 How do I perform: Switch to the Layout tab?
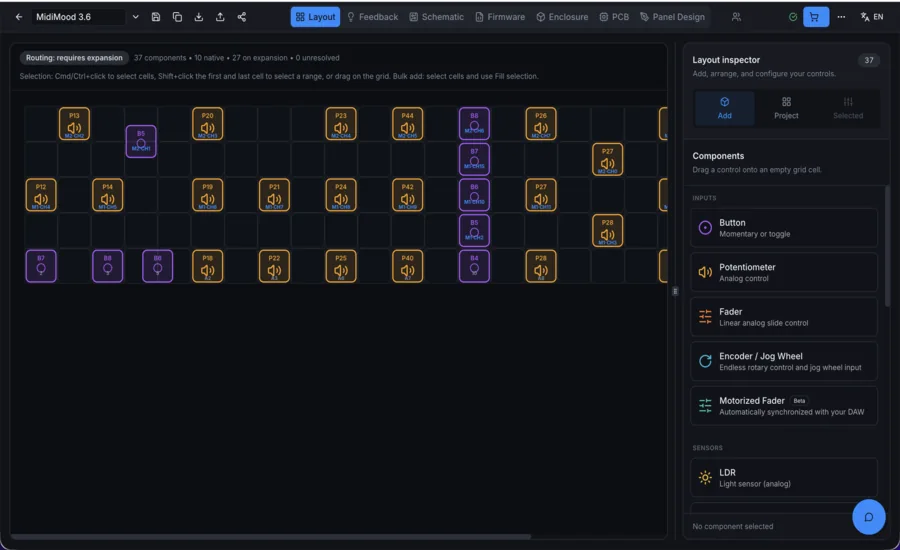tap(315, 17)
